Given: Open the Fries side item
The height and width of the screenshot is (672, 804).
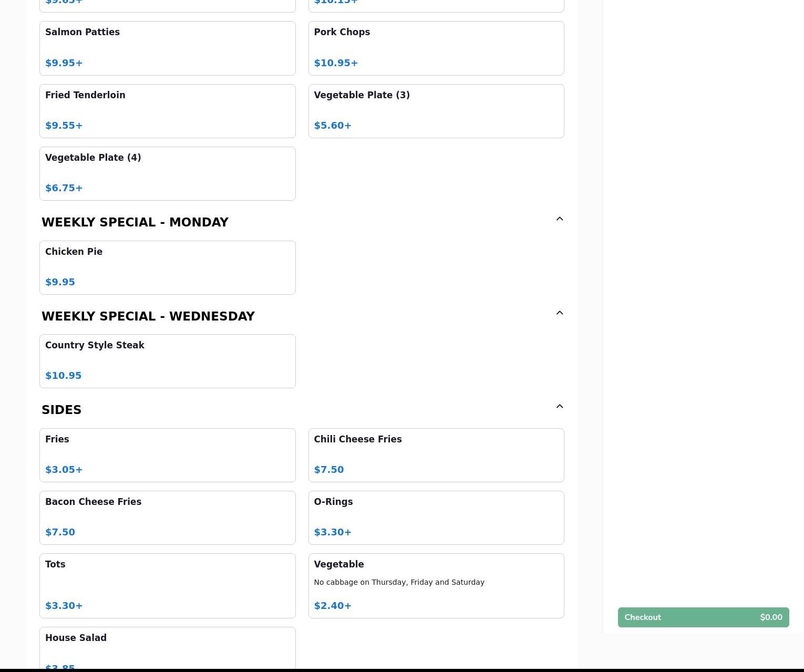Looking at the screenshot, I should (168, 455).
